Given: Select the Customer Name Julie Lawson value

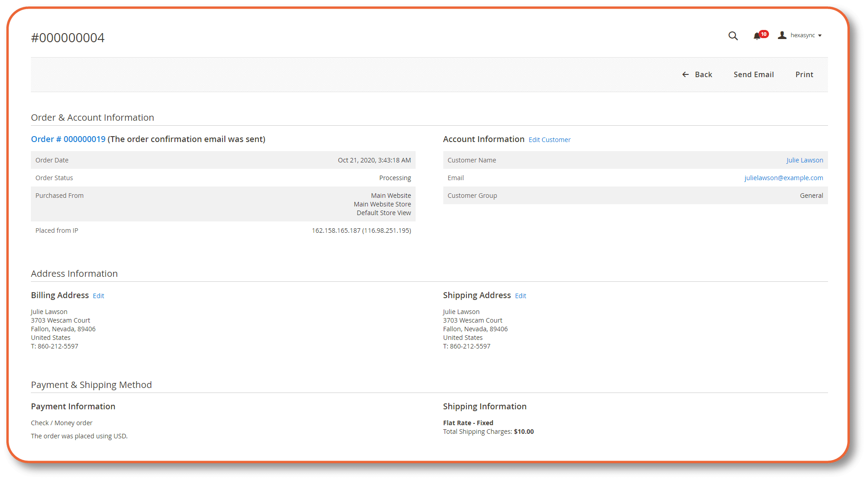Looking at the screenshot, I should (804, 160).
